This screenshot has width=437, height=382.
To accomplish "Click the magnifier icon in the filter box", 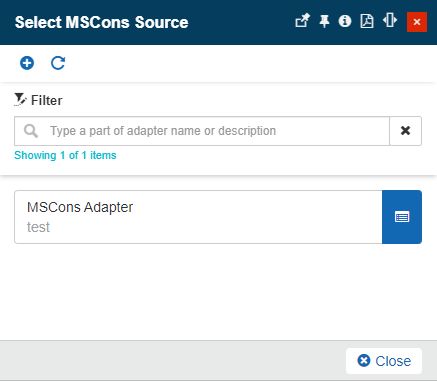I will [x=31, y=131].
